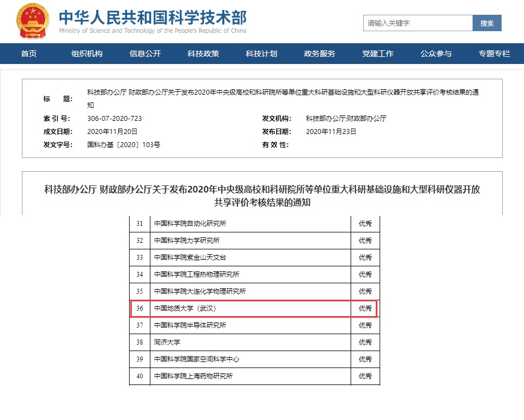Click the title text in info box
Viewport: 524px width, 420px height.
[x=283, y=98]
